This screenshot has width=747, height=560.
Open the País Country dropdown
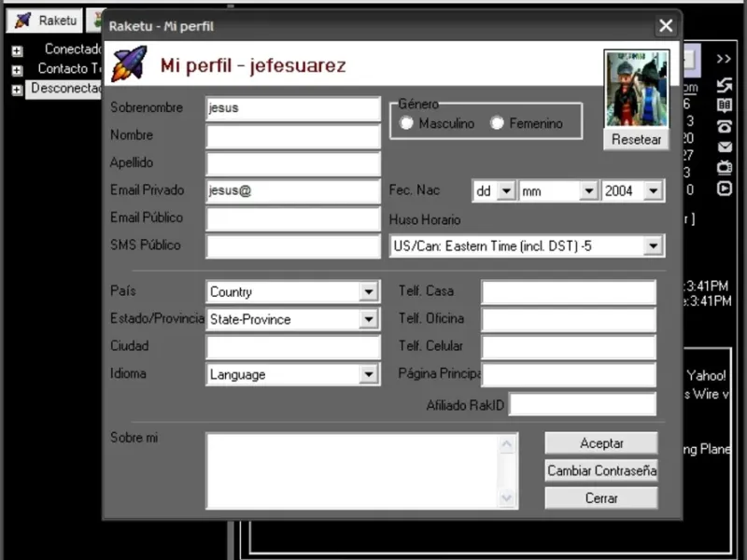click(368, 291)
